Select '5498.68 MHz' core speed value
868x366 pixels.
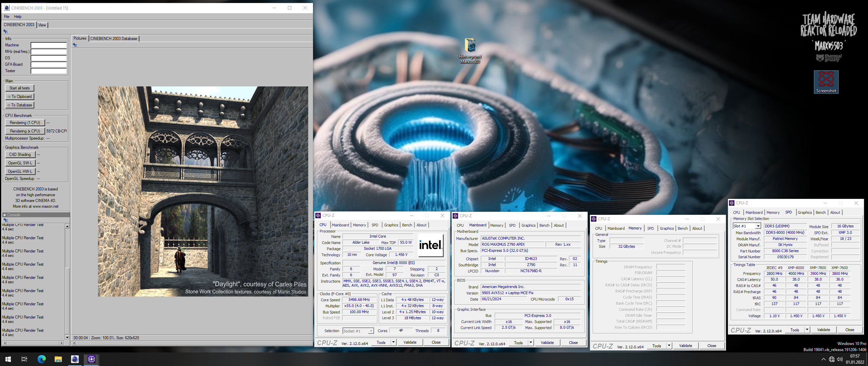click(359, 300)
